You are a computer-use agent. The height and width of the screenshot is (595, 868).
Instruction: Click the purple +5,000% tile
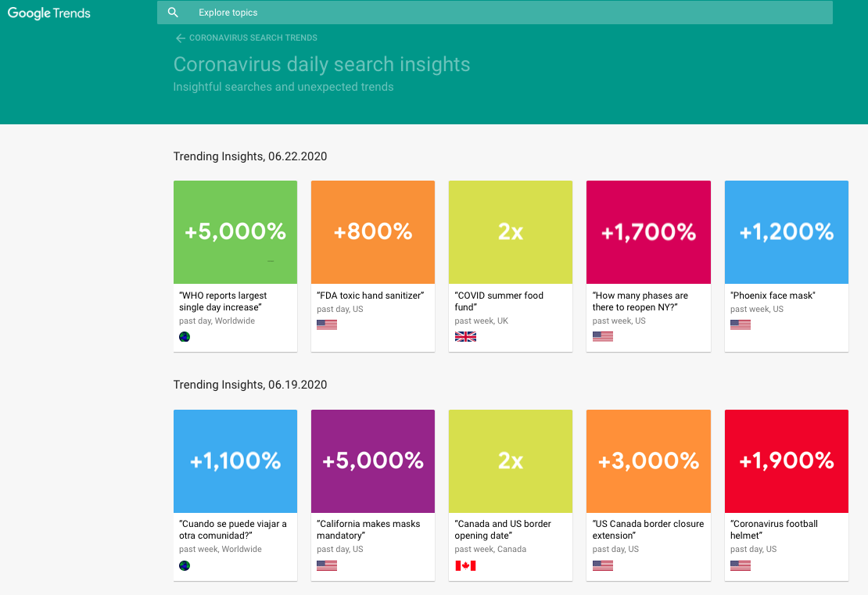coord(373,461)
